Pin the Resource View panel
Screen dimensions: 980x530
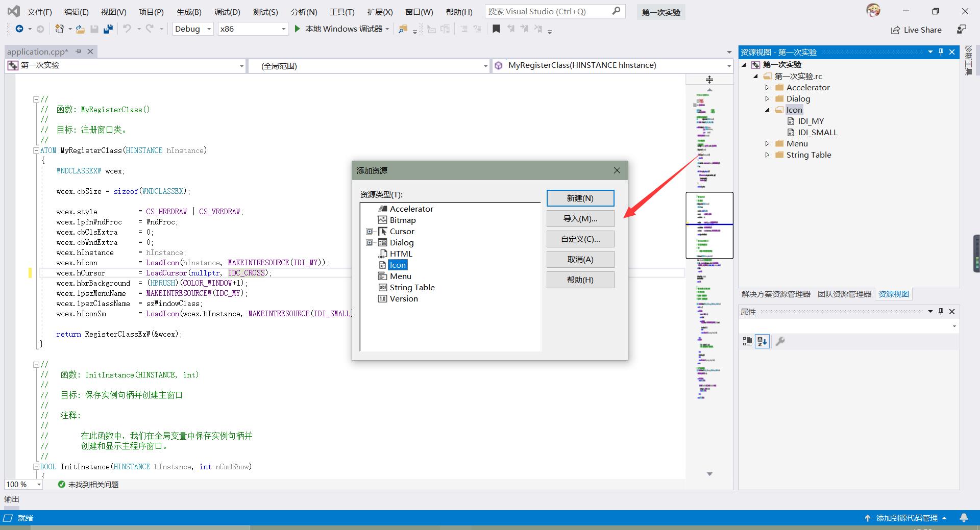[x=941, y=52]
